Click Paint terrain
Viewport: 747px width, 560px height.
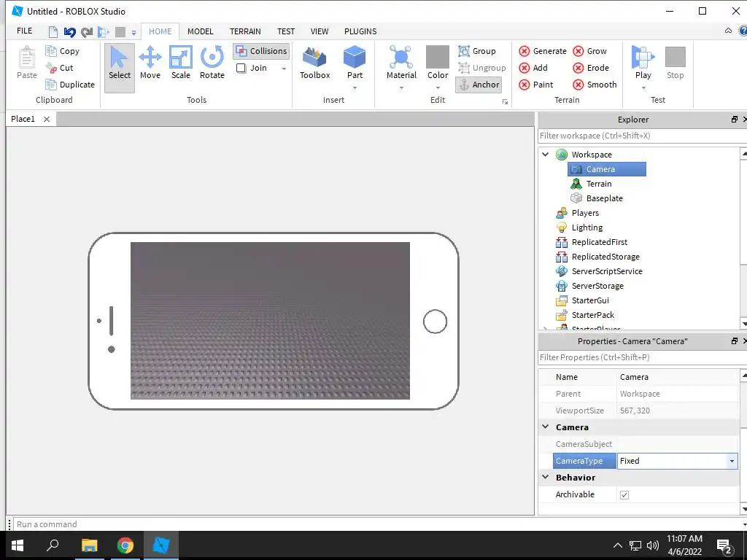pyautogui.click(x=536, y=85)
